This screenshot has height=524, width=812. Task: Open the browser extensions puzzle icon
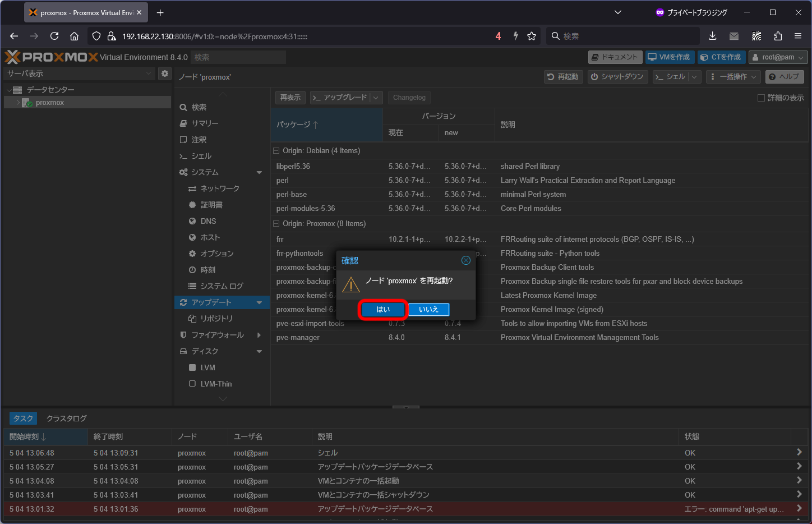tap(778, 36)
